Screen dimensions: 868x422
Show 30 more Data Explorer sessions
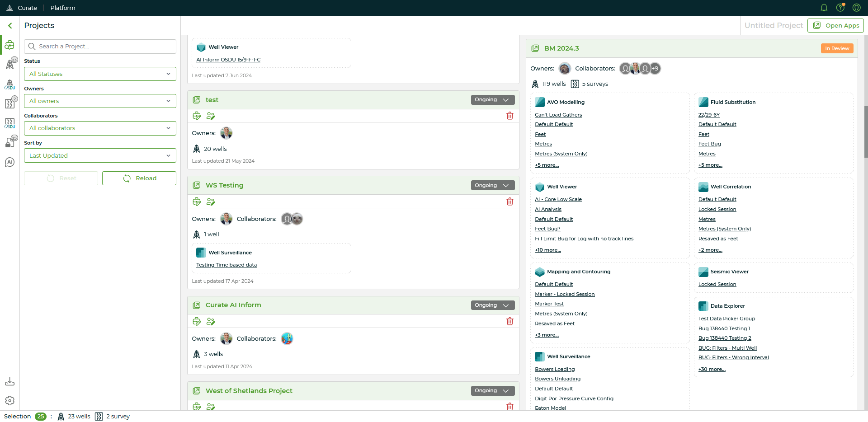click(712, 369)
